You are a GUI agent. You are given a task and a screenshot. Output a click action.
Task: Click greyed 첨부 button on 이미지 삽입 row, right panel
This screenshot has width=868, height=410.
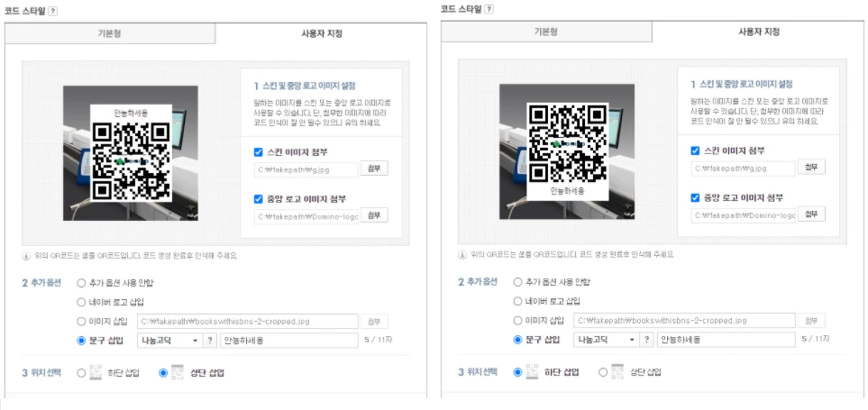(811, 321)
